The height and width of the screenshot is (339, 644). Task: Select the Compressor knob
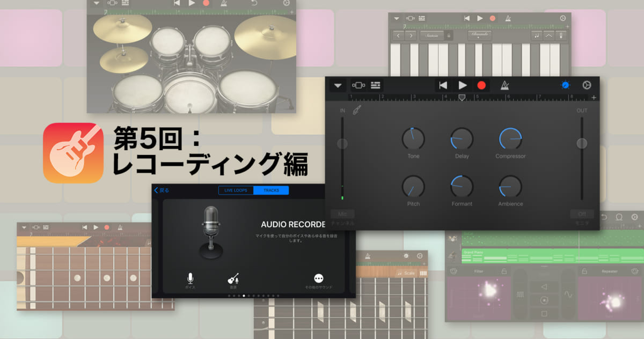(510, 139)
